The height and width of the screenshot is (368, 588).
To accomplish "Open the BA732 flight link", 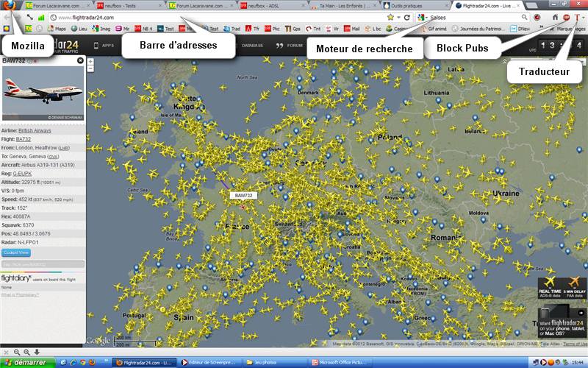I will (24, 139).
